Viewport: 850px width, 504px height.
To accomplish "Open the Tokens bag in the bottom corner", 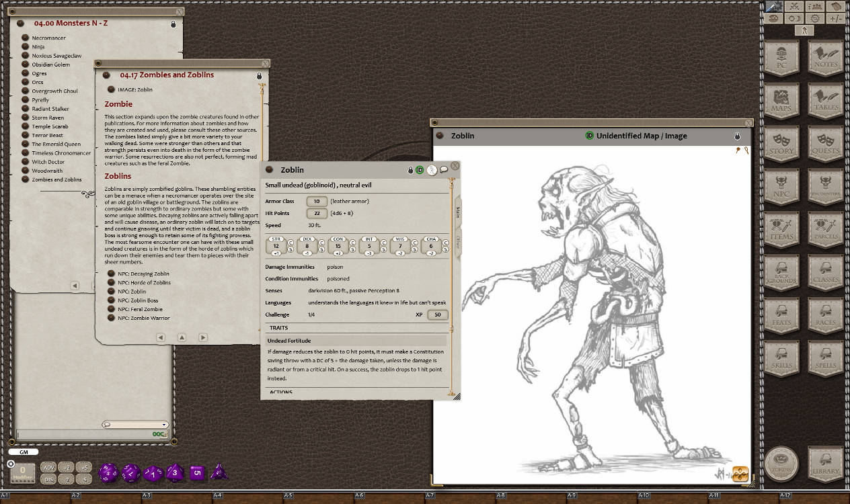I will click(782, 463).
